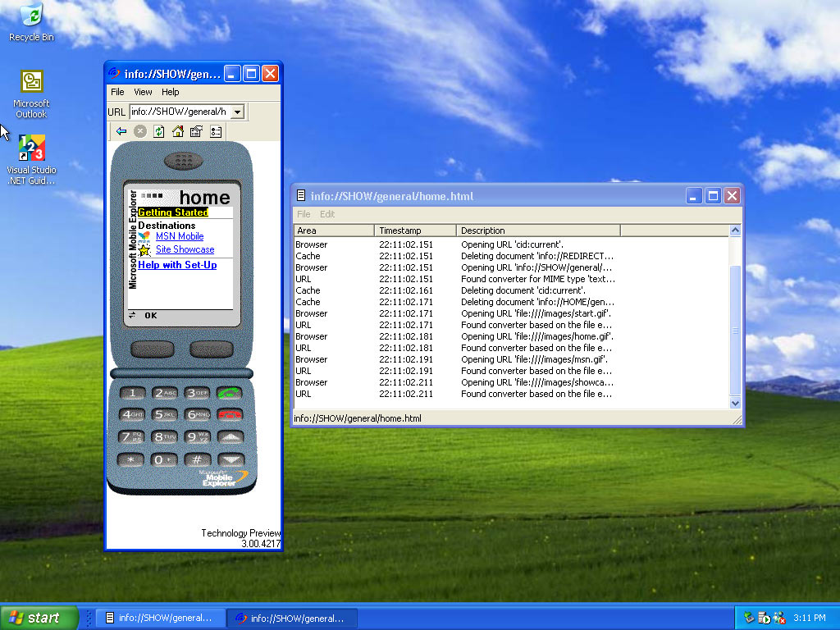Viewport: 840px width, 630px height.
Task: Select the Visual Studio .NET Guid… desktop shortcut
Action: click(x=31, y=160)
